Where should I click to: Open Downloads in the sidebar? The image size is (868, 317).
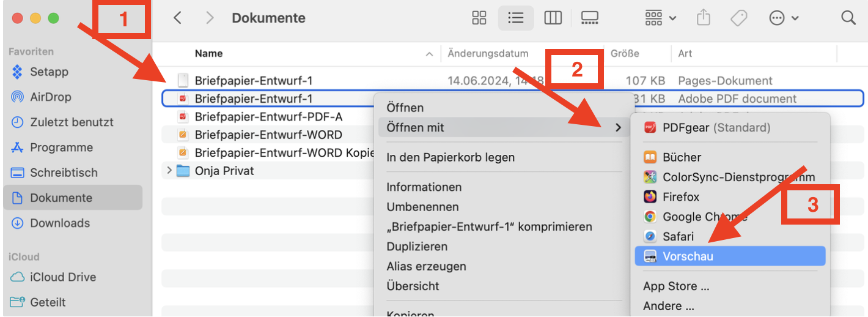(x=60, y=223)
